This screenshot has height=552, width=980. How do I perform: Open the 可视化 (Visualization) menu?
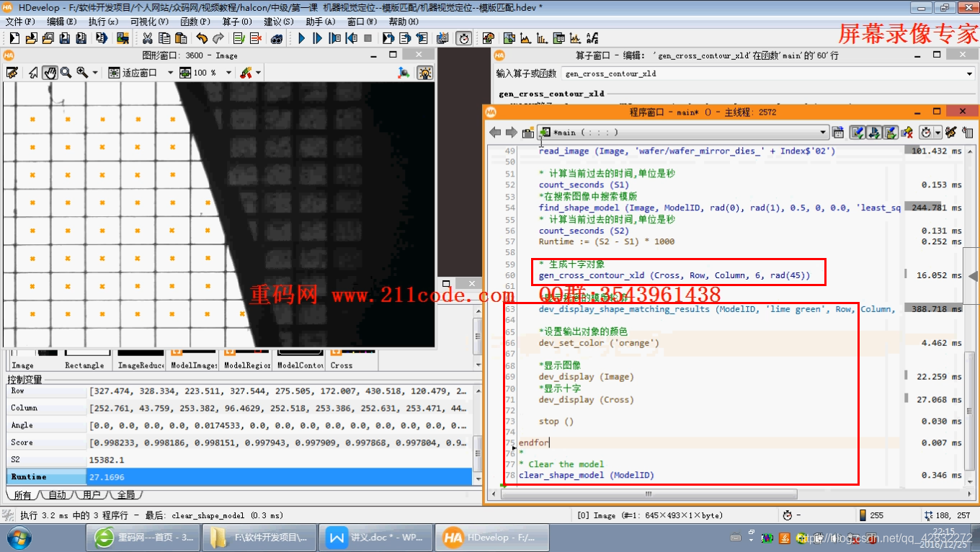point(149,22)
